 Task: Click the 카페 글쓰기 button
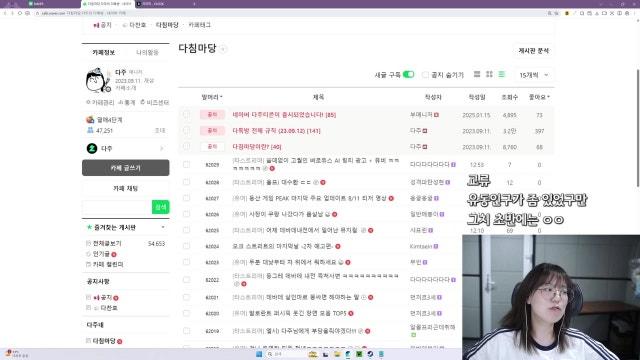[126, 168]
